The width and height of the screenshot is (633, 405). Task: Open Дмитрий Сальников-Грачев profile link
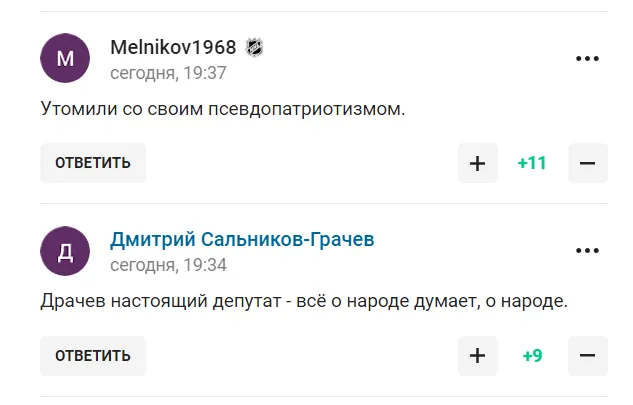[243, 239]
